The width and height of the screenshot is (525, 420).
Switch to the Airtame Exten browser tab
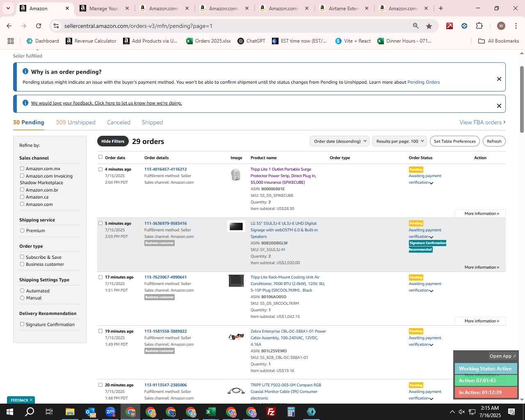click(344, 8)
